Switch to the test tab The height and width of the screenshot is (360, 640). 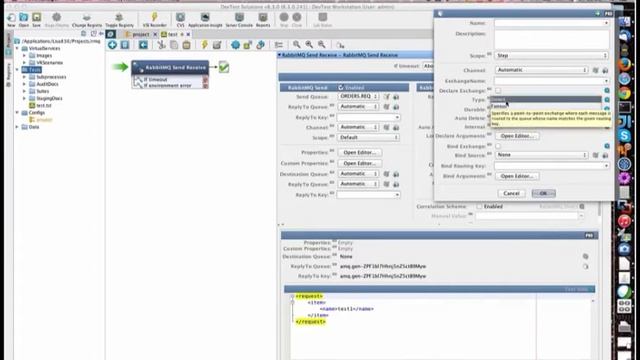click(x=173, y=34)
